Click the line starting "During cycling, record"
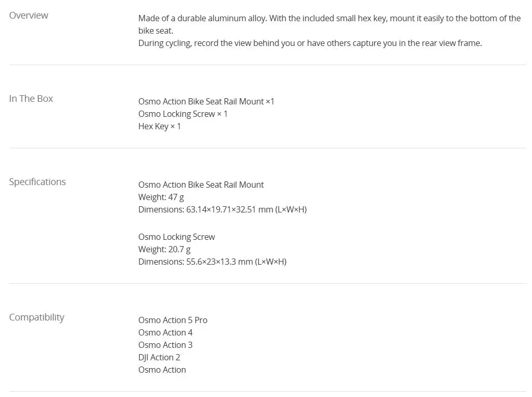The image size is (532, 397). pos(310,43)
